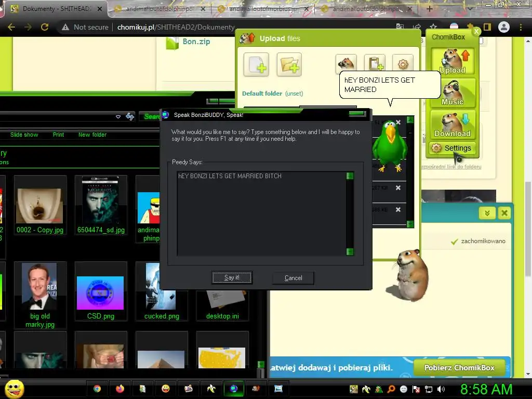Click inside the Peedy Says text box
The image size is (532, 399).
[x=261, y=214]
